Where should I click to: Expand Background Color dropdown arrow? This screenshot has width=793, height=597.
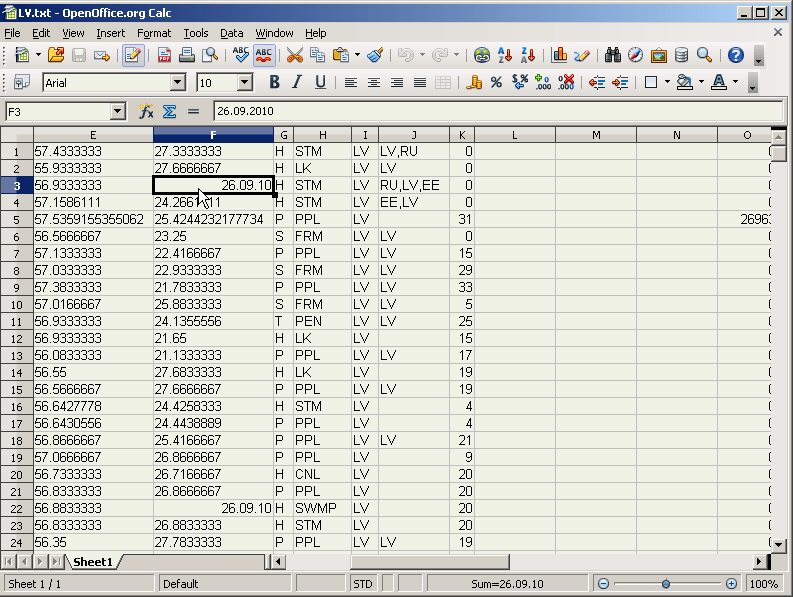701,82
